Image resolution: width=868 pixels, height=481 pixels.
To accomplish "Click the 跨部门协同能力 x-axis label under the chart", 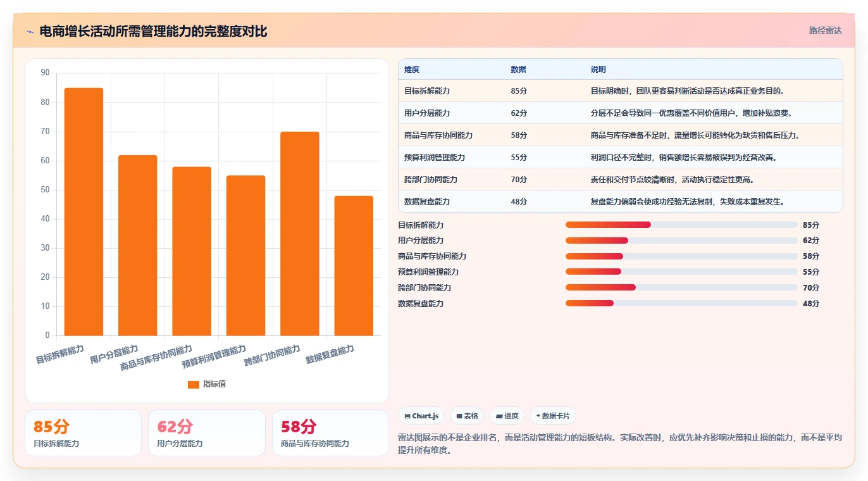I will (x=273, y=356).
